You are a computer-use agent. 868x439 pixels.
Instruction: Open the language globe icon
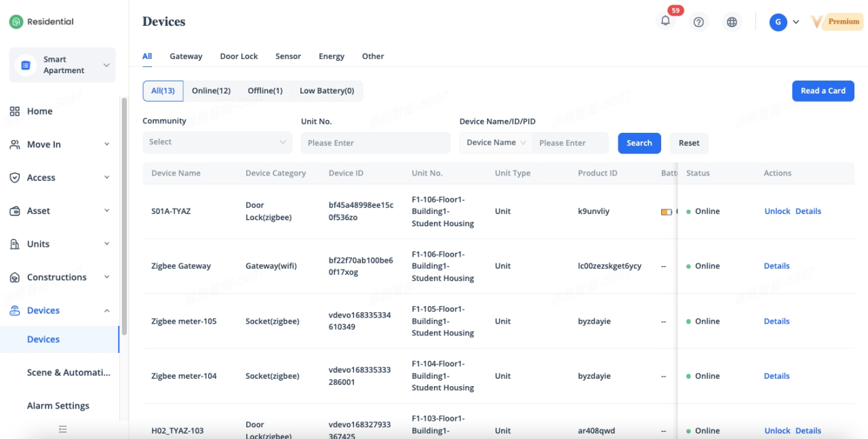click(732, 22)
